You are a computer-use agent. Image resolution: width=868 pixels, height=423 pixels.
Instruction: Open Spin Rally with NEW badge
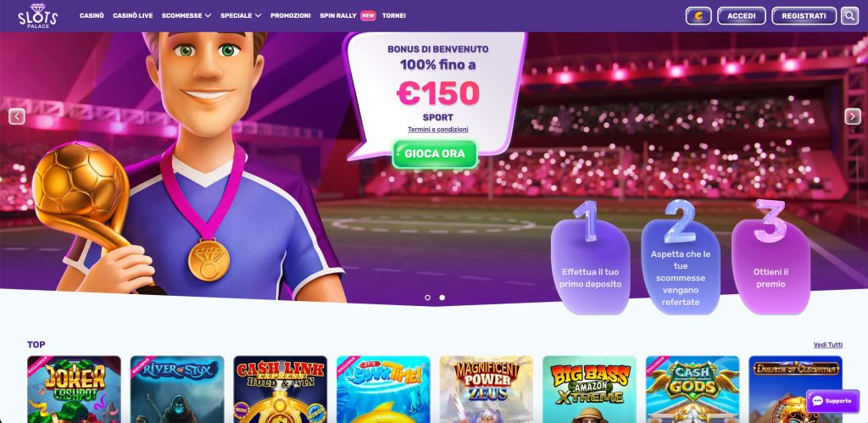pos(348,15)
